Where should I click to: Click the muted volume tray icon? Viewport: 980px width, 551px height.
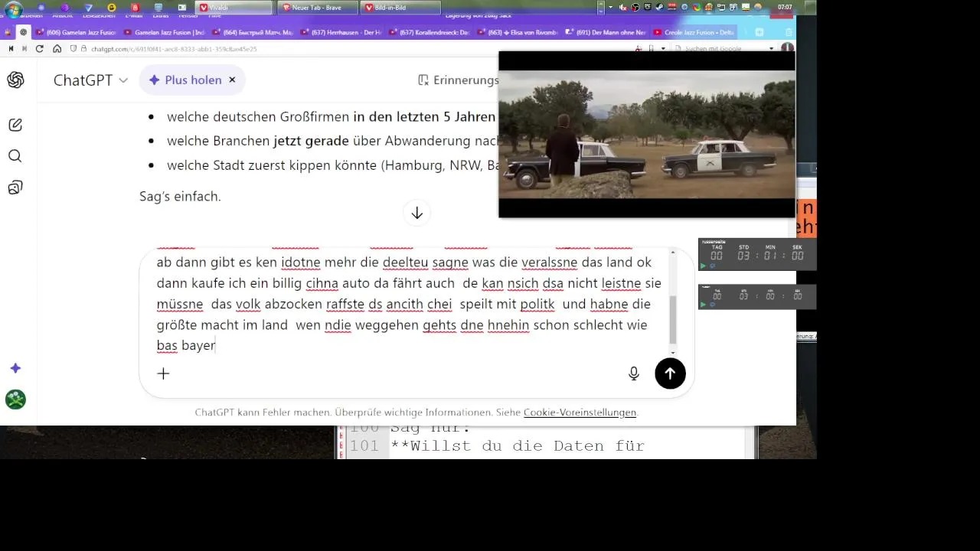pyautogui.click(x=622, y=7)
